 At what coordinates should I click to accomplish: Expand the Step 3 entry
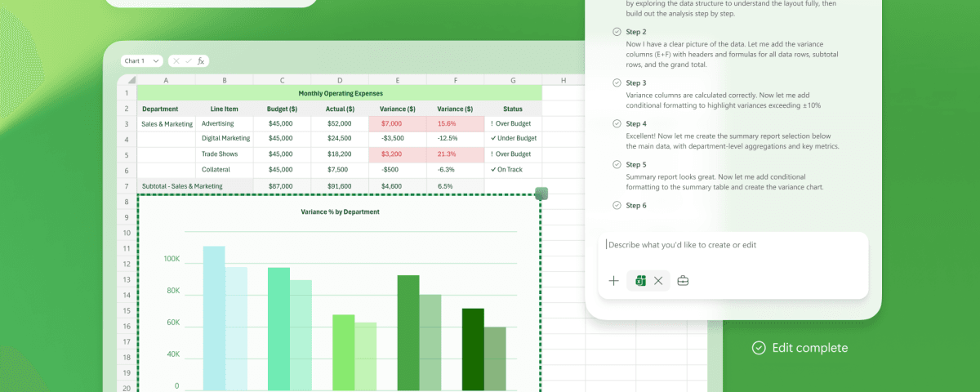(x=636, y=83)
